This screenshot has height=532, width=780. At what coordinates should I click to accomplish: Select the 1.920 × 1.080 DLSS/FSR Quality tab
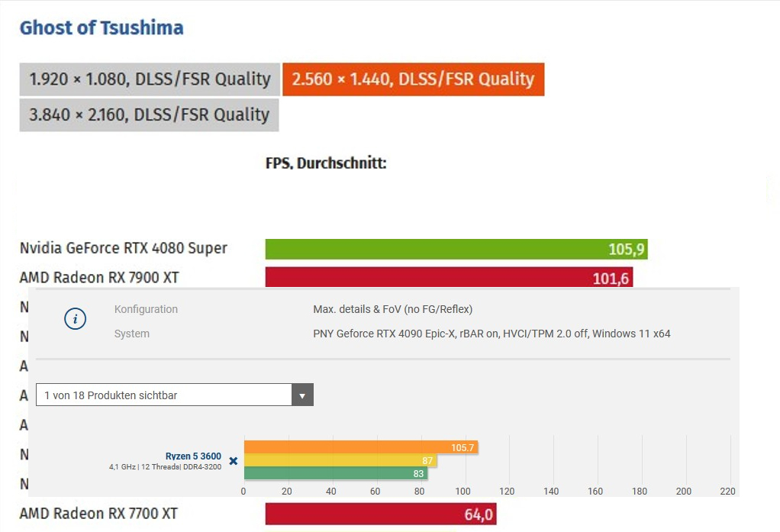tap(150, 79)
